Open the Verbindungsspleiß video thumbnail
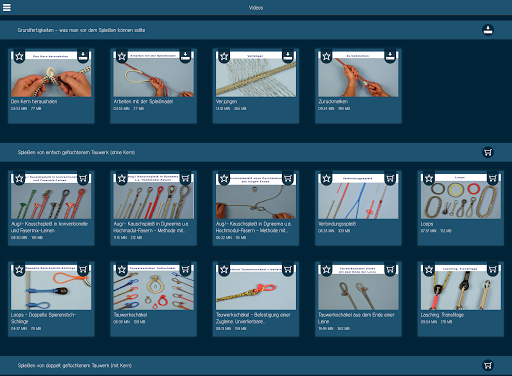 click(x=358, y=196)
